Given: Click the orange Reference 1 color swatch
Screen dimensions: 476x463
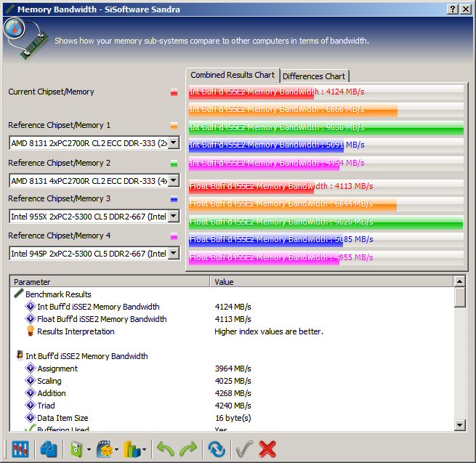Looking at the screenshot, I should point(174,126).
